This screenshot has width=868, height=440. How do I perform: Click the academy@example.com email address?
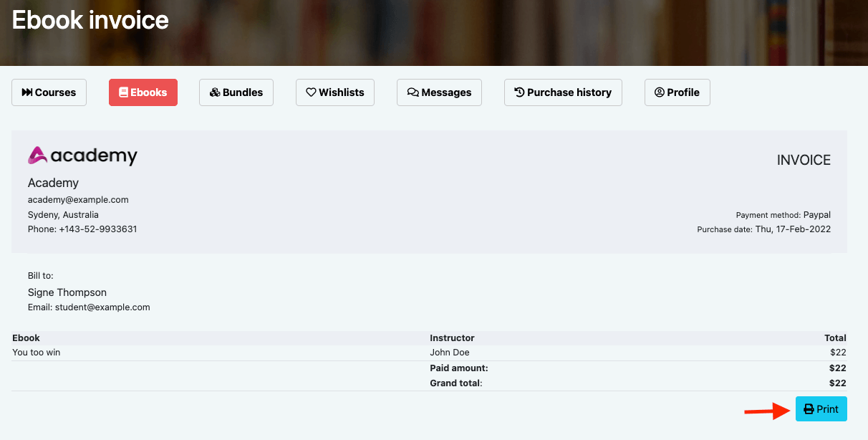[78, 199]
